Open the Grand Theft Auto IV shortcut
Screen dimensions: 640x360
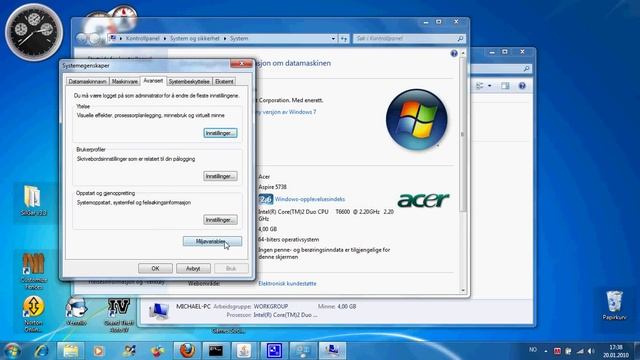coord(119,314)
